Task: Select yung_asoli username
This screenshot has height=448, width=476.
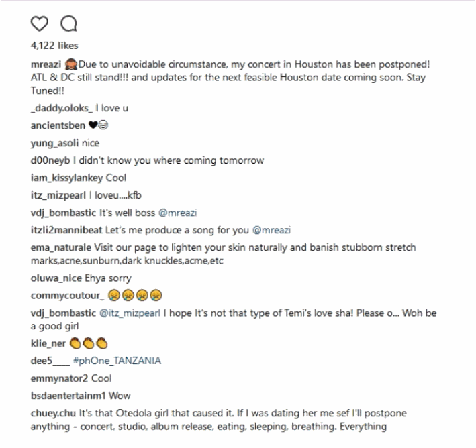Action: pos(54,143)
